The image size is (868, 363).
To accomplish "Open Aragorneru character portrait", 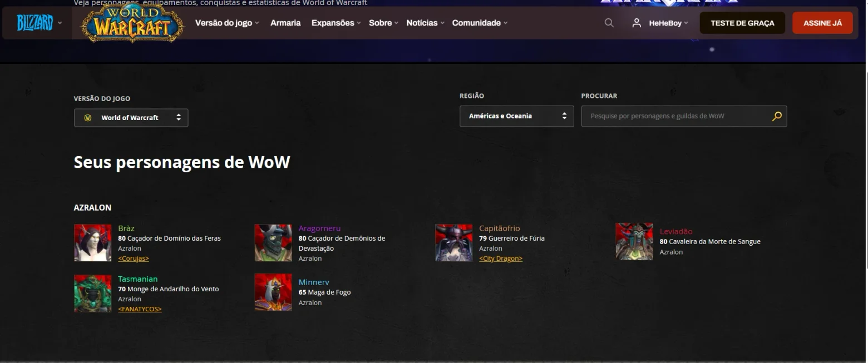I will pyautogui.click(x=273, y=242).
